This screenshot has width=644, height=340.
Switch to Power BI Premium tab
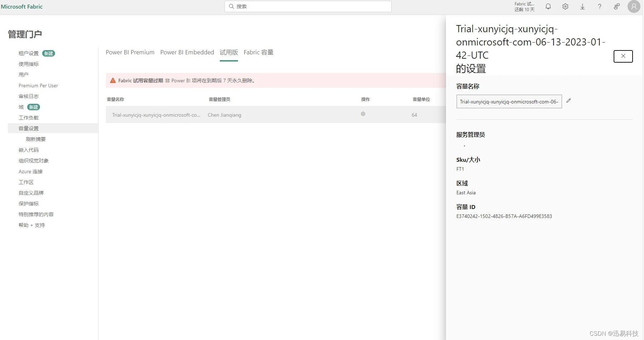pyautogui.click(x=130, y=52)
